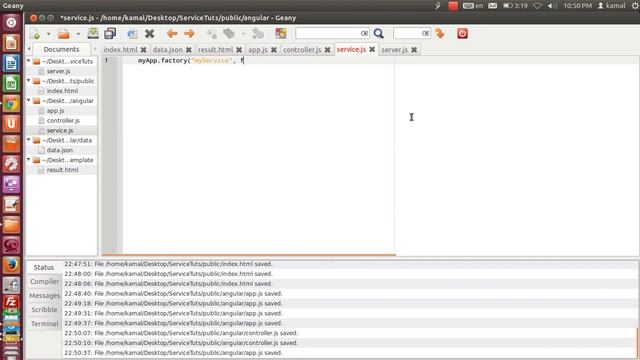Open Chrome from the Ubuntu launcher
The height and width of the screenshot is (360, 640).
tap(11, 104)
